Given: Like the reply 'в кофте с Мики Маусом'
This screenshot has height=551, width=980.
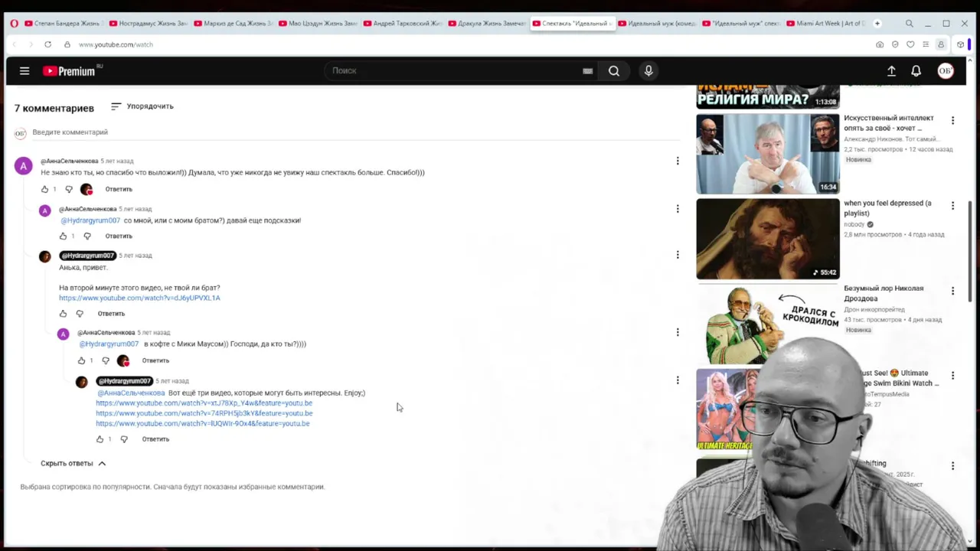Looking at the screenshot, I should tap(81, 360).
